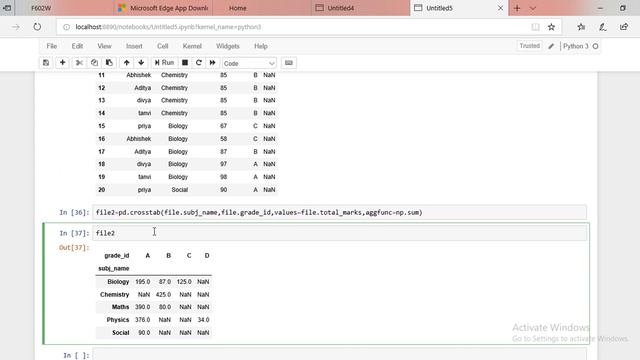This screenshot has height=360, width=640.
Task: Click row 15 index label
Action: click(102, 126)
